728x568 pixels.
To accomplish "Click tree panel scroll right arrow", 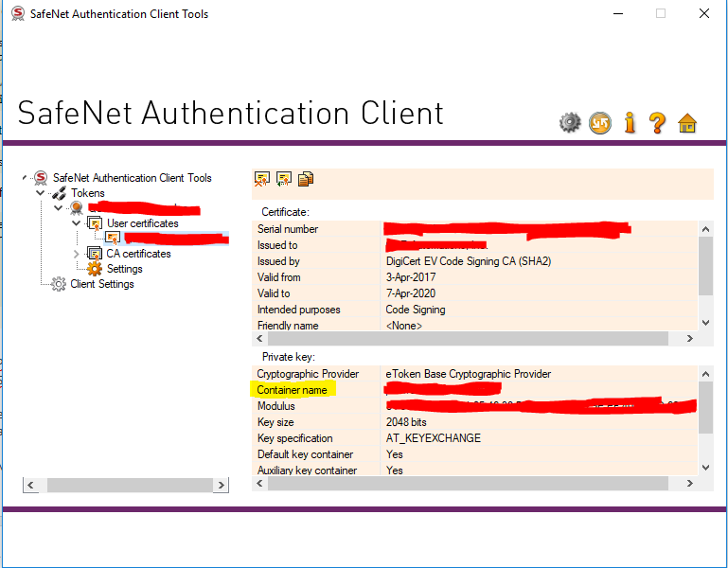I will 221,486.
